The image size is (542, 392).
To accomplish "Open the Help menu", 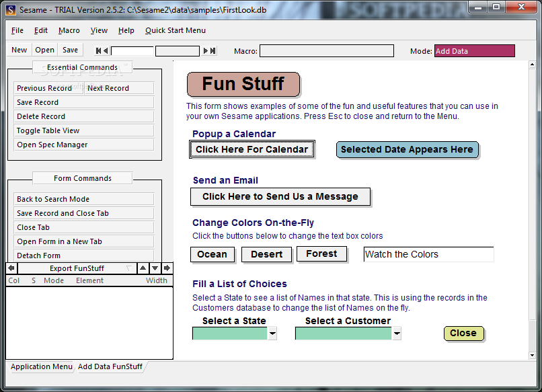I will point(126,30).
